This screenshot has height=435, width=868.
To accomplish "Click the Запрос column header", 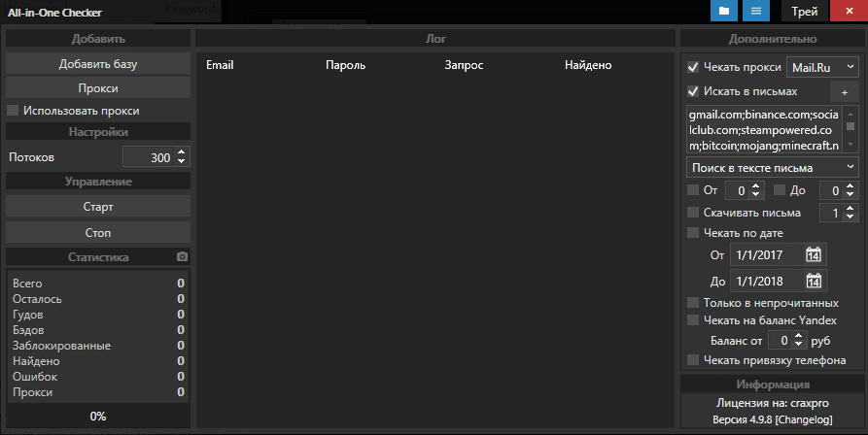I will (x=464, y=65).
